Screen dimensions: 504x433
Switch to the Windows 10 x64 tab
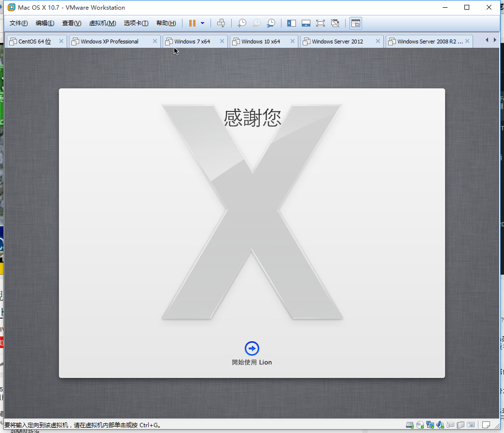pyautogui.click(x=261, y=42)
